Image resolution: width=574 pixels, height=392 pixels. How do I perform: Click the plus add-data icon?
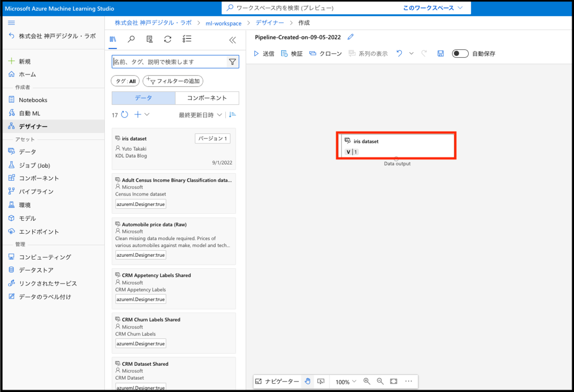click(138, 115)
